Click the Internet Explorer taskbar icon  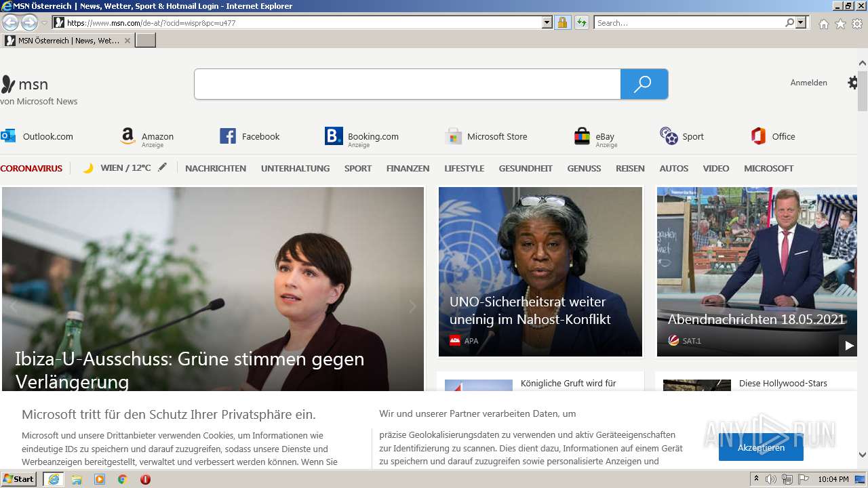54,479
